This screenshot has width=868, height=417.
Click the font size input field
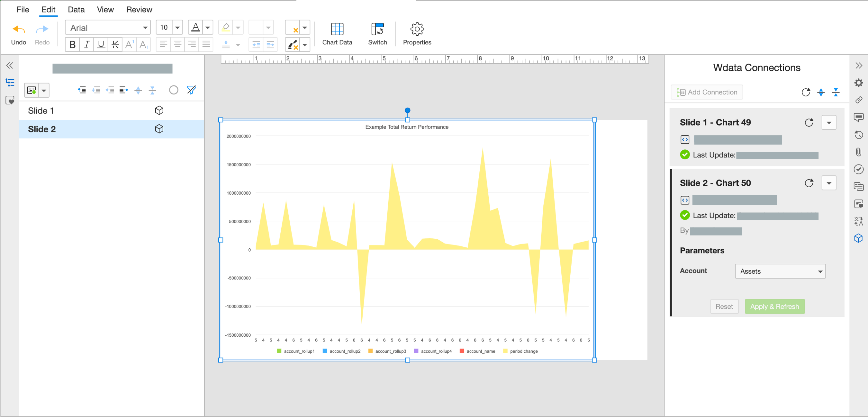[x=164, y=28]
